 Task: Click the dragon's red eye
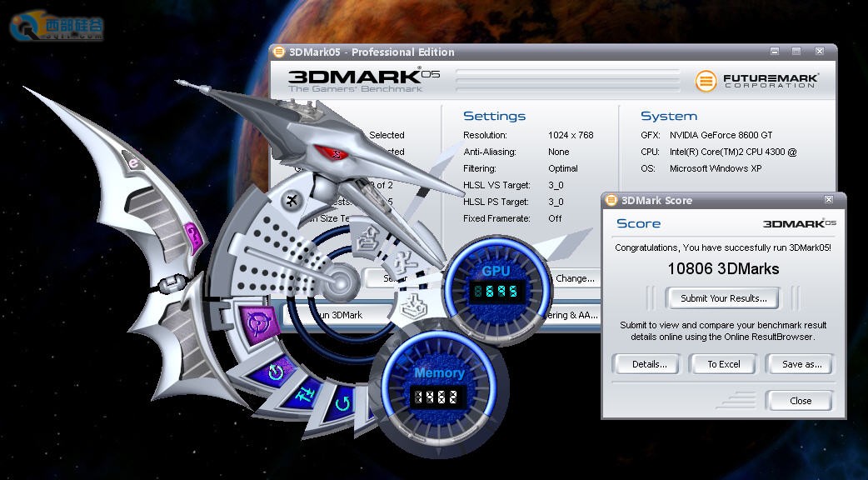click(x=332, y=152)
